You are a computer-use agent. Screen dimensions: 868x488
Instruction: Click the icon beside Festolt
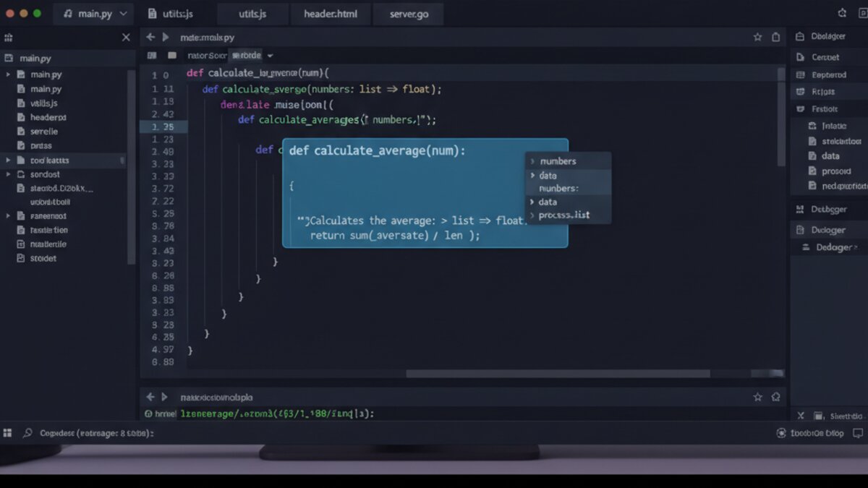tap(800, 109)
